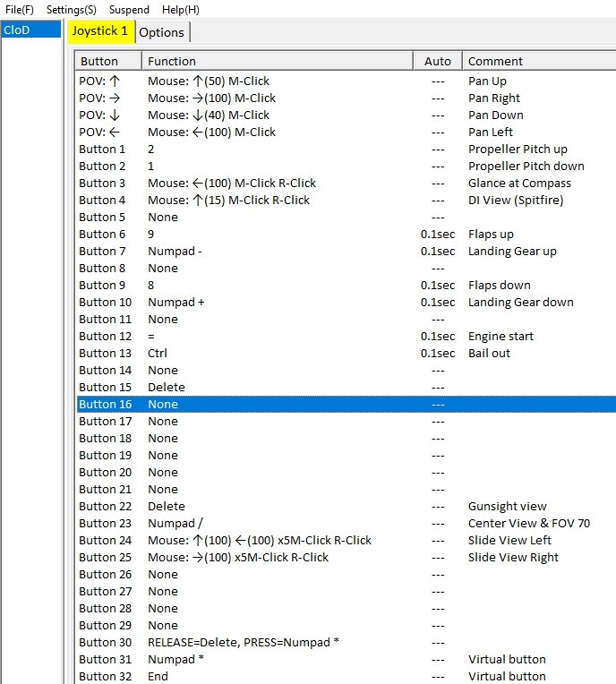Screen dimensions: 616x684
Task: Select the Button 8 row
Action: coord(346,269)
